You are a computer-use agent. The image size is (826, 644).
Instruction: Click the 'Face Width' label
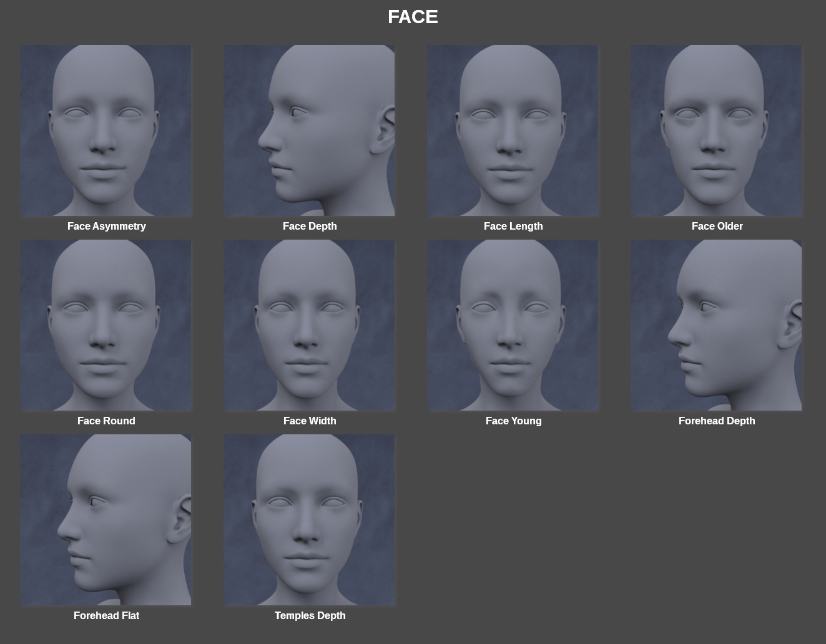pyautogui.click(x=310, y=421)
